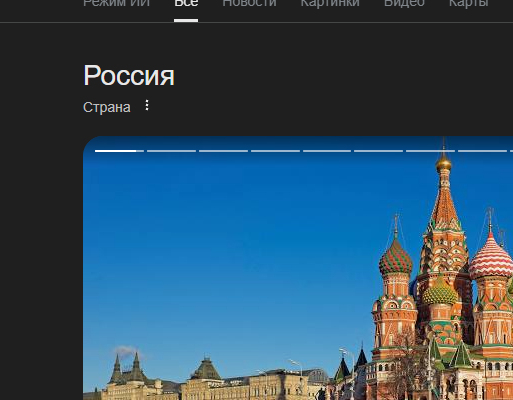The width and height of the screenshot is (513, 400).
Task: Click the partially visible ninth carousel segment
Action: 511,151
